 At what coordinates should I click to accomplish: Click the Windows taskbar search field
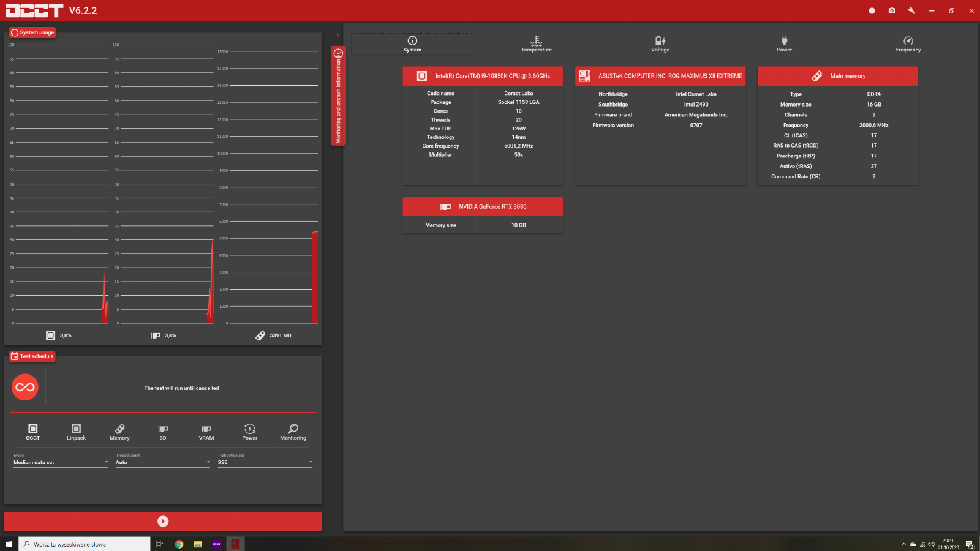click(85, 544)
